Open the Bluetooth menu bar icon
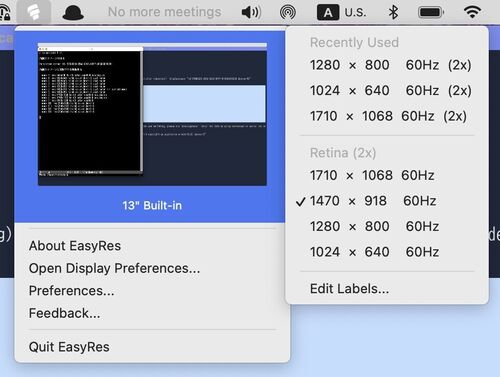The image size is (500, 377). [x=394, y=13]
